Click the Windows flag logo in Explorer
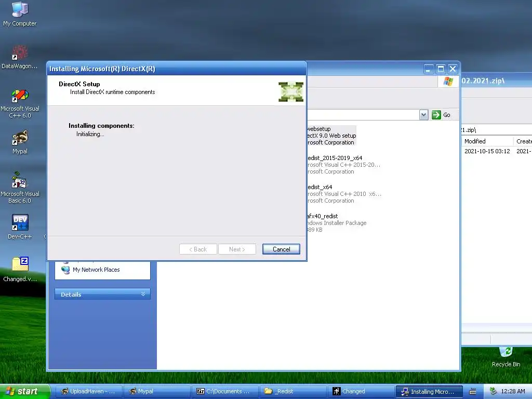The width and height of the screenshot is (532, 399). (448, 82)
